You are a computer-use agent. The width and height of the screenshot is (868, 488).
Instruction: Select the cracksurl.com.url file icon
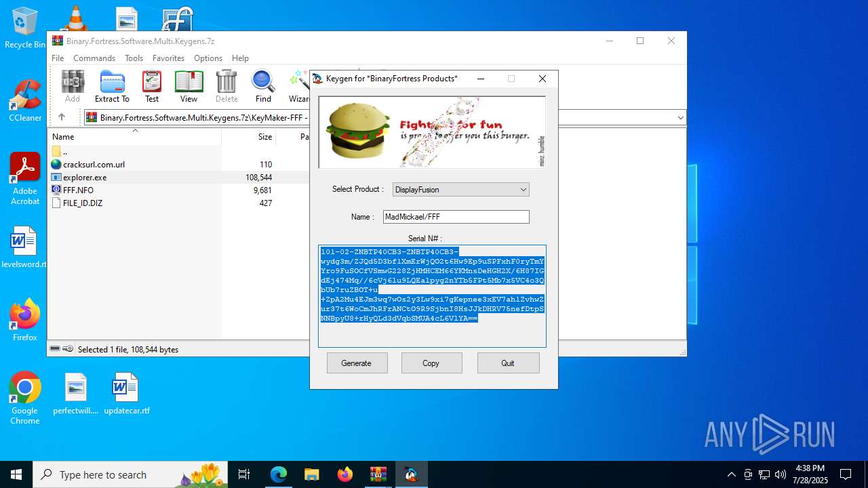point(56,165)
